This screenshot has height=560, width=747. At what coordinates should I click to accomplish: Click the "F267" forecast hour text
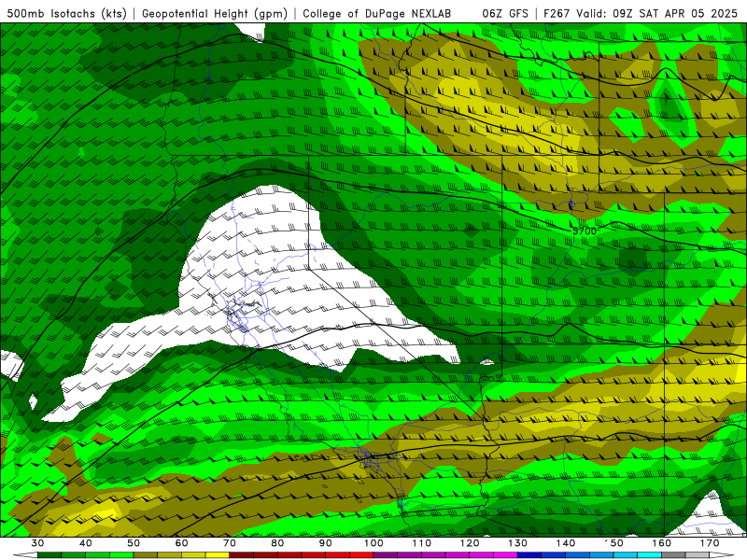[557, 14]
